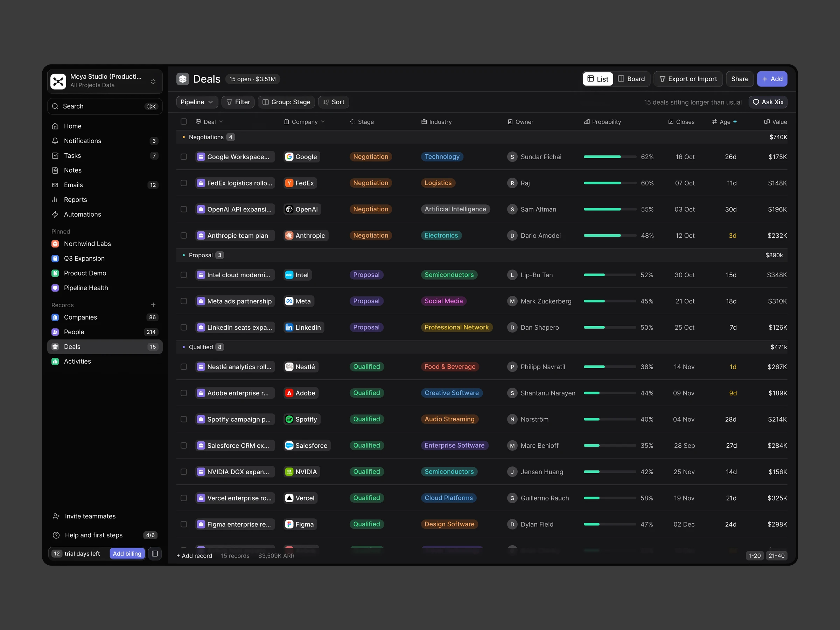Viewport: 840px width, 630px height.
Task: Open Notifications bell icon
Action: pyautogui.click(x=55, y=141)
